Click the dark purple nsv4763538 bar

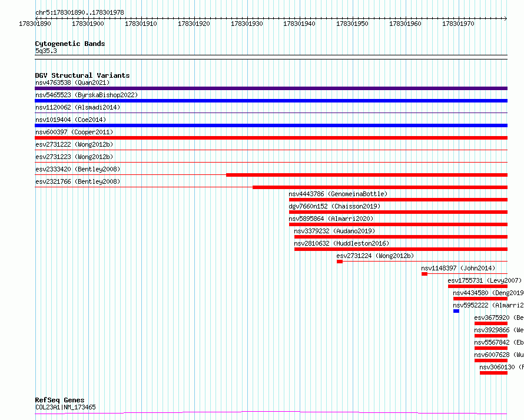click(x=271, y=88)
